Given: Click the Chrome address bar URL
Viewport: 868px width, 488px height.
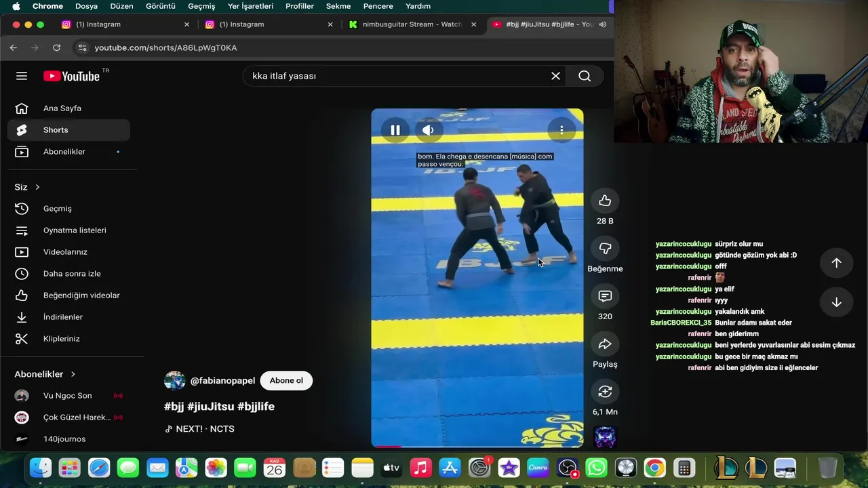Looking at the screenshot, I should (165, 47).
